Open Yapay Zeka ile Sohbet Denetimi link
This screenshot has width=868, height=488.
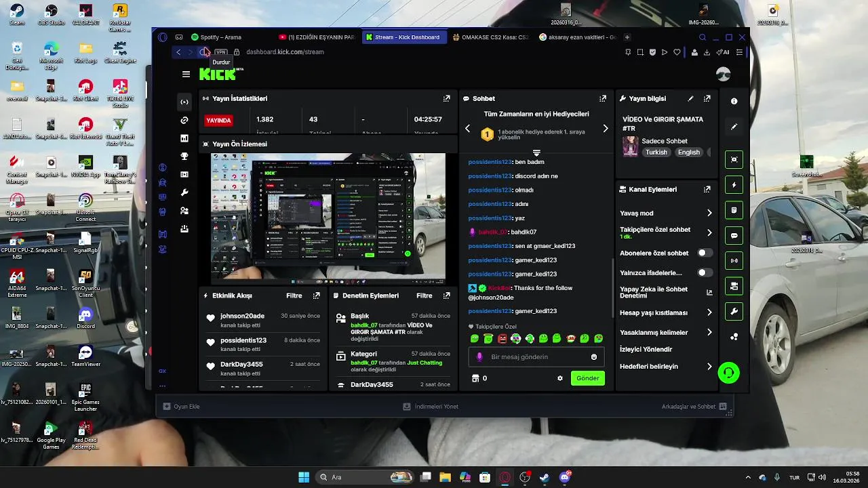(x=665, y=293)
